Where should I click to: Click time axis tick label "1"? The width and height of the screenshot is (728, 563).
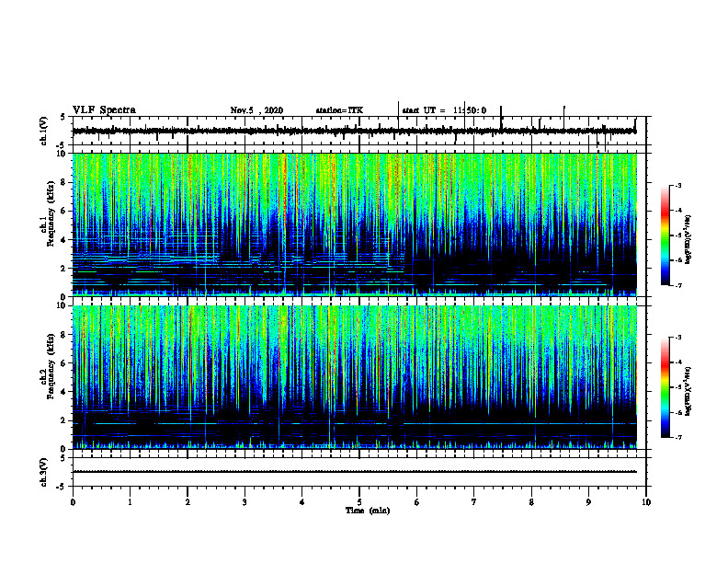click(130, 502)
